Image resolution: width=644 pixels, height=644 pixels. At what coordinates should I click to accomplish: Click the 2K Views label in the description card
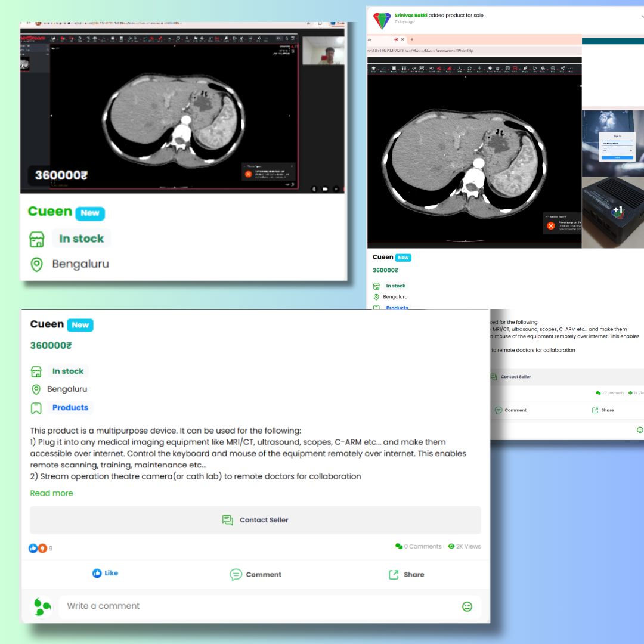point(468,546)
